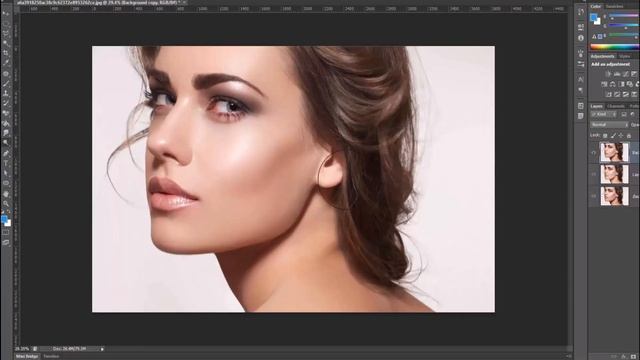Select the Type tool
Viewport: 640px width, 360px height.
[x=6, y=164]
